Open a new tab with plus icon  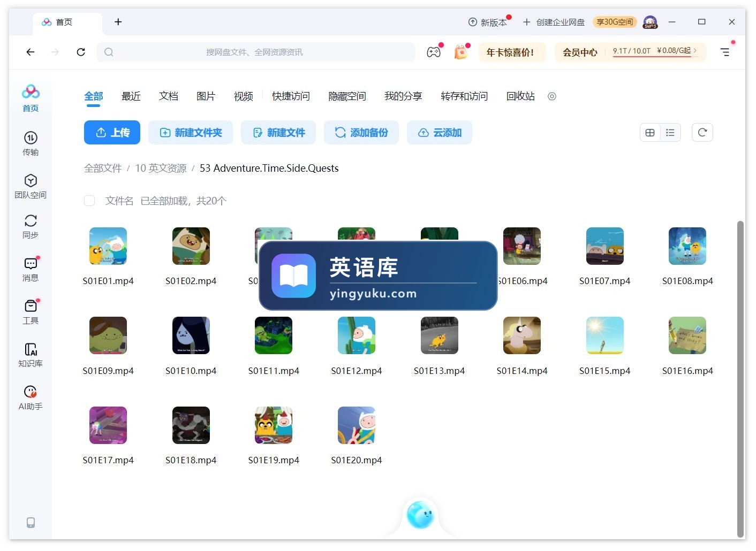coord(118,22)
